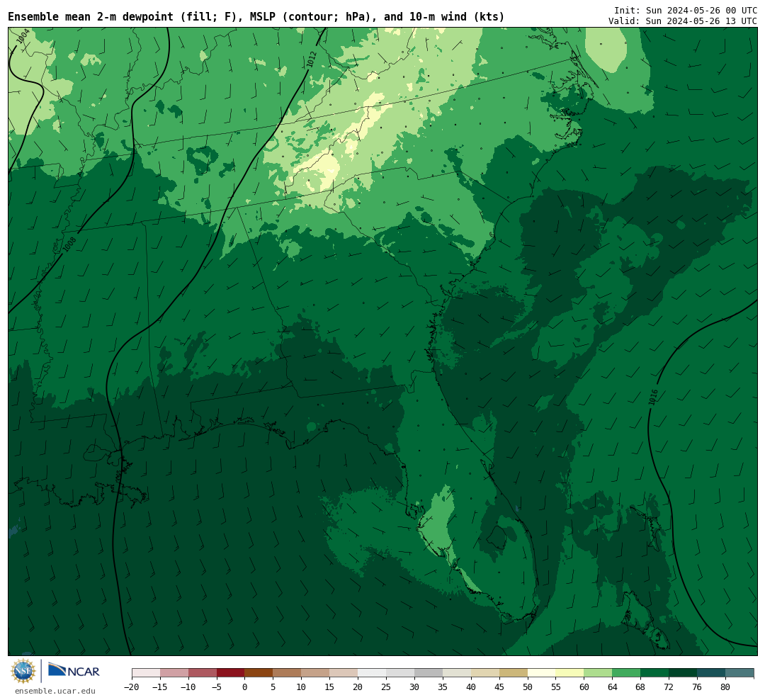Pick the legend swatch between -15 and -10
Screen dimensions: 765x700
click(x=174, y=672)
